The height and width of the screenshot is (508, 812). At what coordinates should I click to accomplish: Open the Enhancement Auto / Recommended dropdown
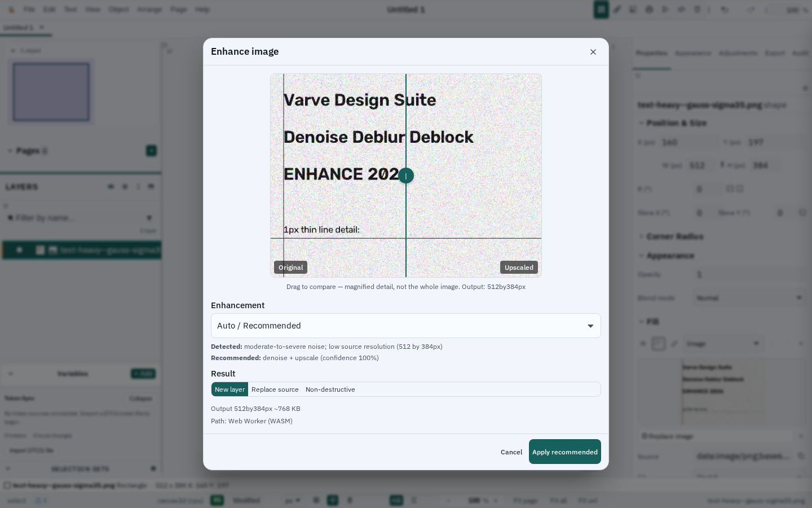(406, 326)
